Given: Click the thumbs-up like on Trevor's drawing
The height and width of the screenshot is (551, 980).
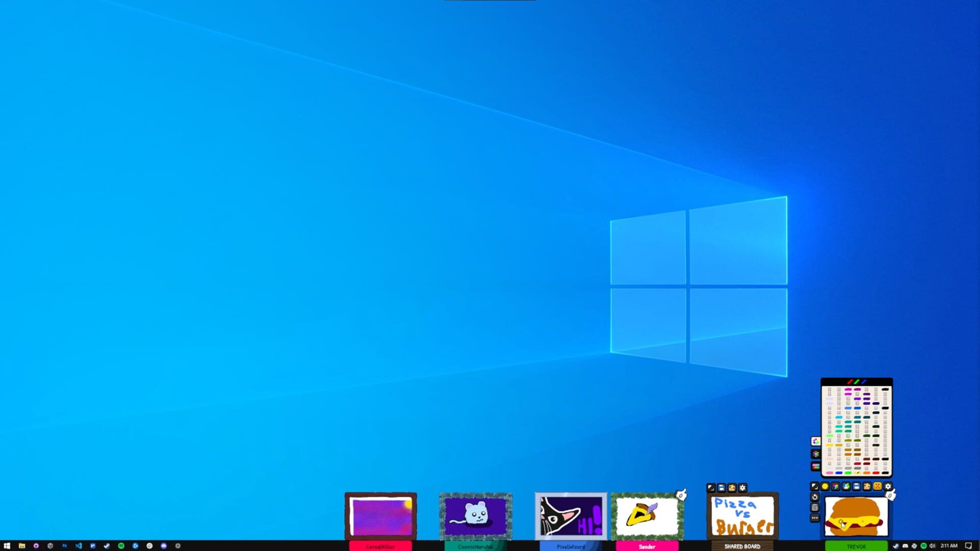Looking at the screenshot, I should point(891,494).
